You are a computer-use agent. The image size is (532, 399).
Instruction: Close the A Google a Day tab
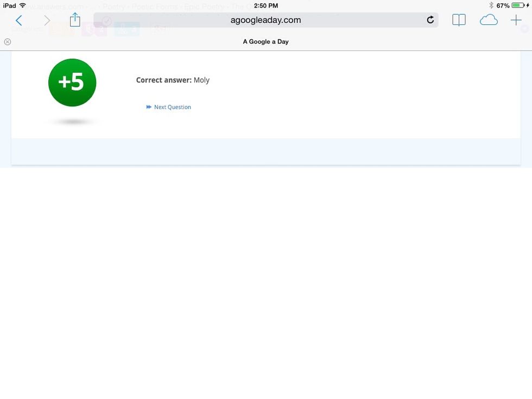click(8, 42)
